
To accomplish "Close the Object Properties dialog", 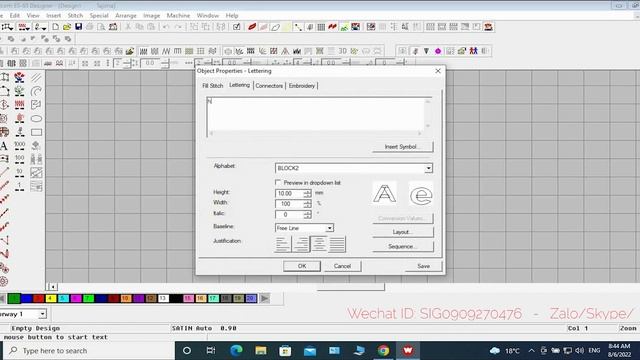I will [438, 71].
